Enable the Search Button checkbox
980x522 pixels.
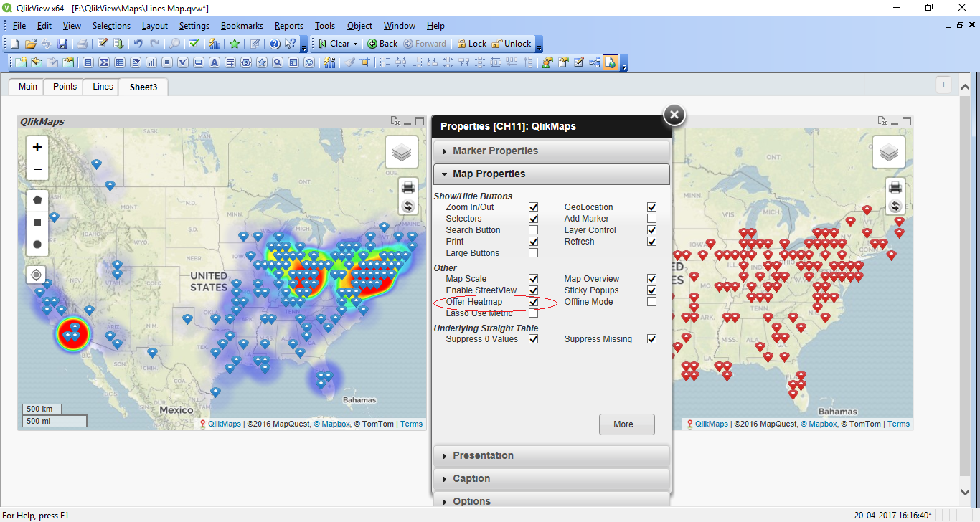(533, 230)
